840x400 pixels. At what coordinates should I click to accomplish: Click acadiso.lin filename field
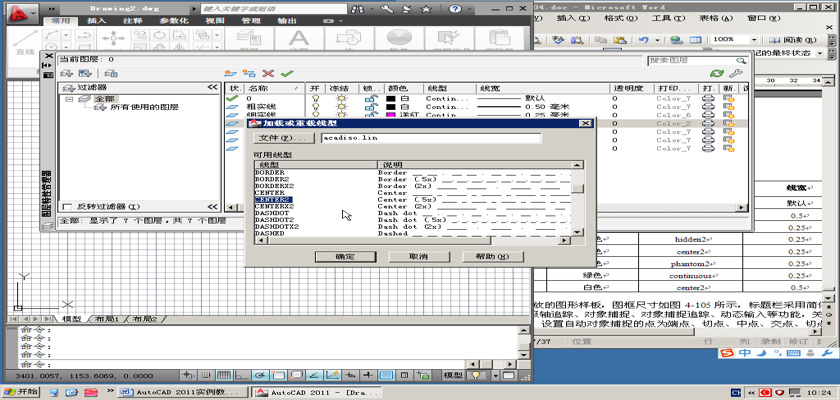tap(431, 138)
